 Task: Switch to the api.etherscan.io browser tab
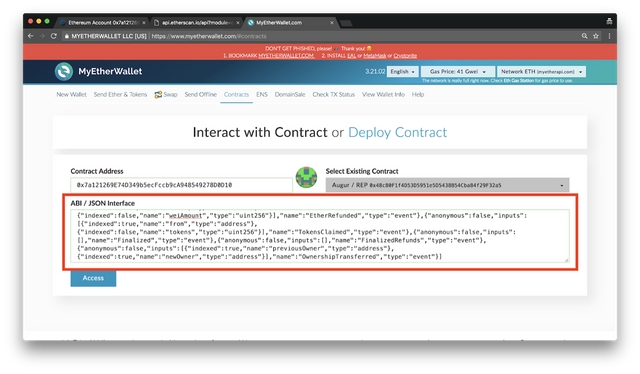197,23
